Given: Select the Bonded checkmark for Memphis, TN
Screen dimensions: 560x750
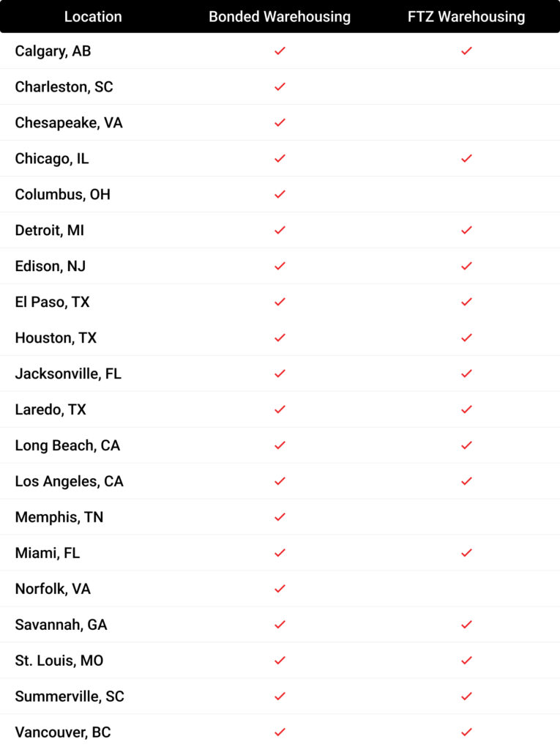Looking at the screenshot, I should (280, 517).
